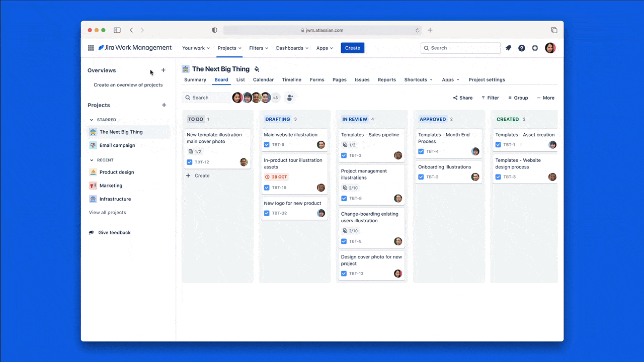
Task: Expand the Projects dropdown in top navigation
Action: tap(229, 48)
